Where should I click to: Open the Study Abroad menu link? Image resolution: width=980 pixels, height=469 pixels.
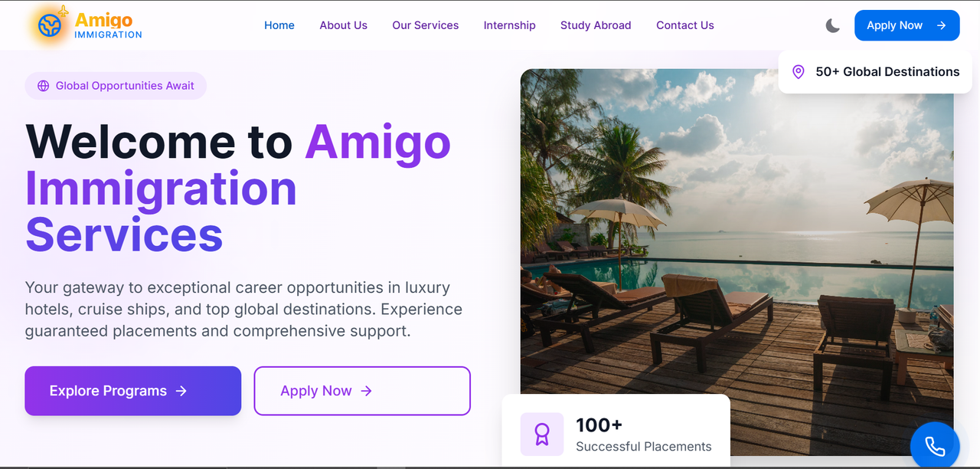click(596, 25)
